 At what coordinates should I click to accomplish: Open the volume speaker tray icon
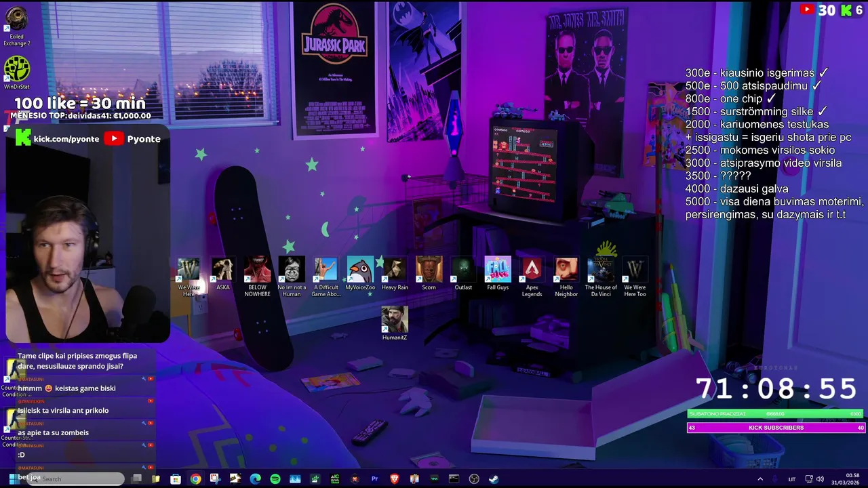coord(820,479)
